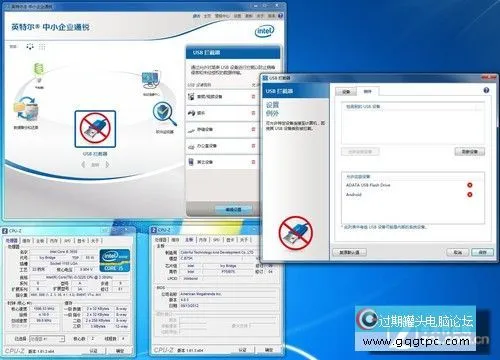Open help icon in Intel window top bar
This screenshot has height=360, width=500.
tap(281, 16)
